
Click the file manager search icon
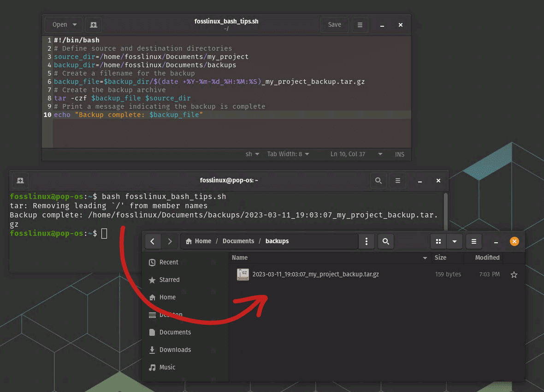click(386, 241)
